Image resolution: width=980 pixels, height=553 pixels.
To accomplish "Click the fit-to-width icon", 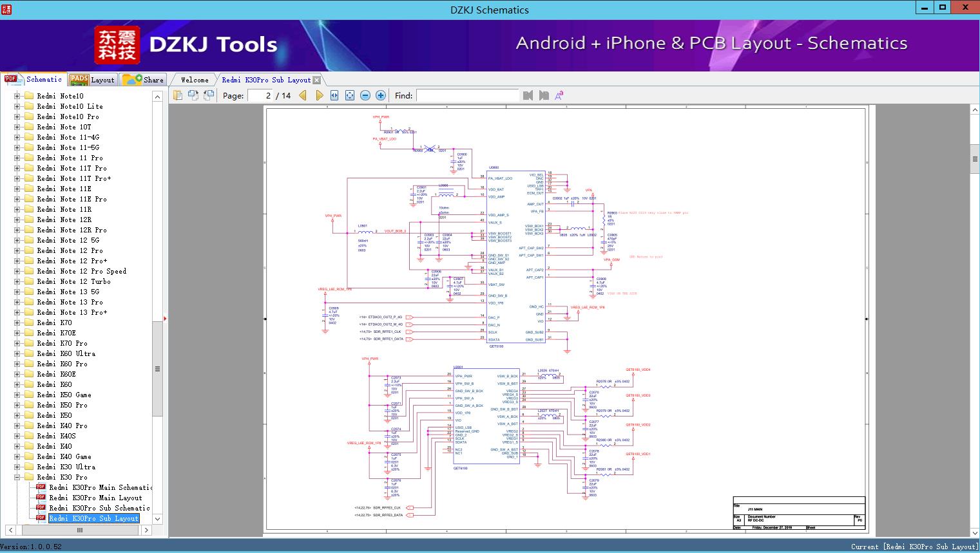I will [x=334, y=95].
